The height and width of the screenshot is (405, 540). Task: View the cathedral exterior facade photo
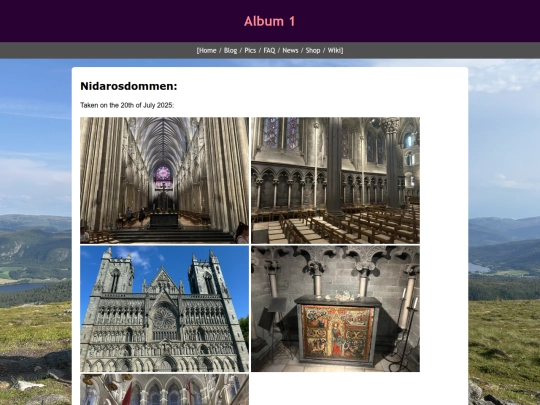(x=165, y=309)
